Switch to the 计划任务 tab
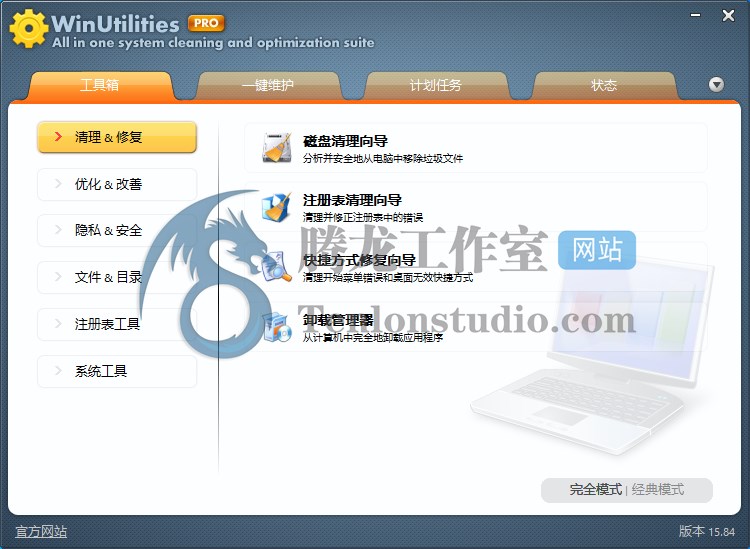This screenshot has height=549, width=750. (435, 86)
